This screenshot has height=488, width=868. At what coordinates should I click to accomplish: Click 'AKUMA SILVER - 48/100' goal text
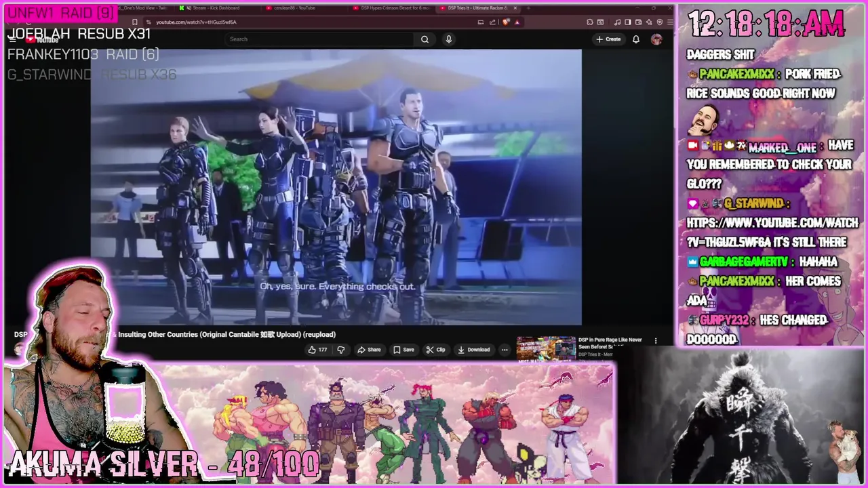tap(163, 464)
